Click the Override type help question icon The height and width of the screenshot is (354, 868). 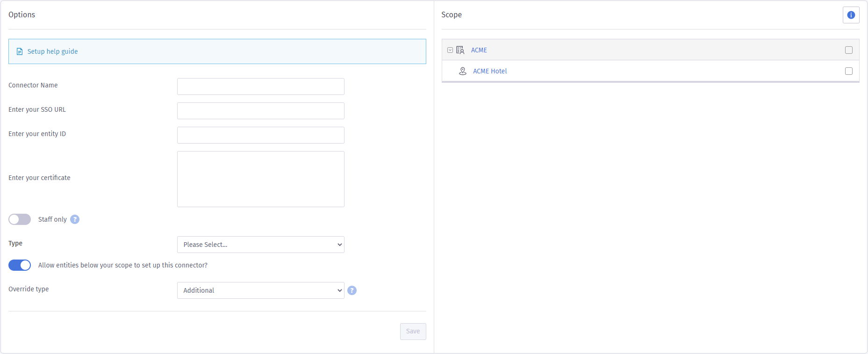pyautogui.click(x=352, y=290)
